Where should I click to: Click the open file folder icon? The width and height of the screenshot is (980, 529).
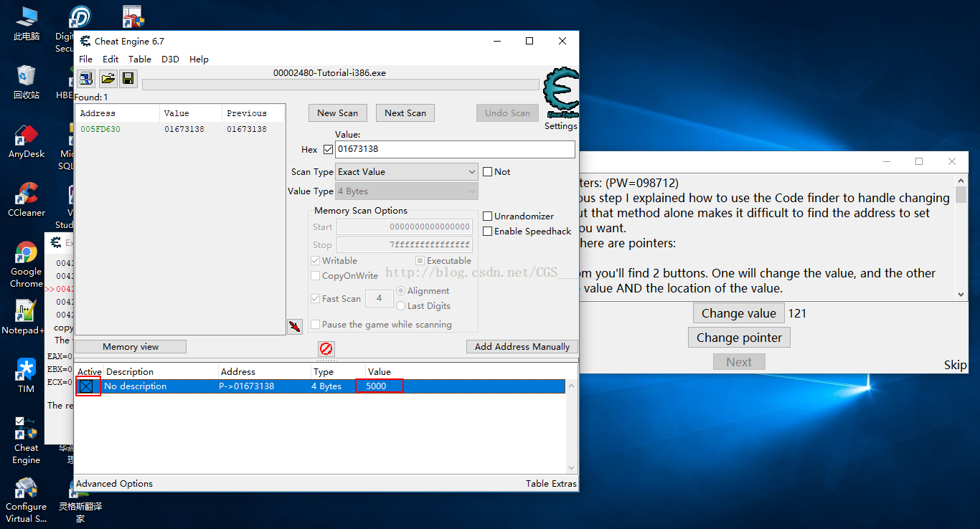coord(108,79)
